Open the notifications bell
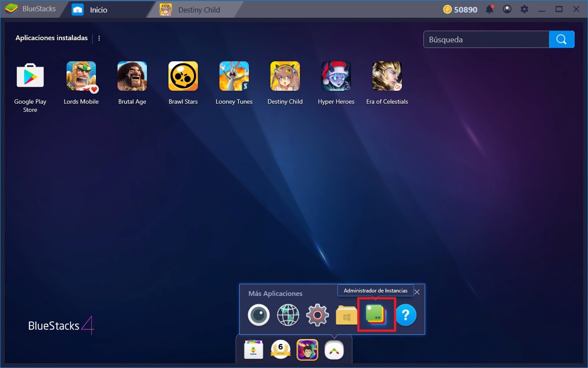This screenshot has width=588, height=368. tap(490, 9)
